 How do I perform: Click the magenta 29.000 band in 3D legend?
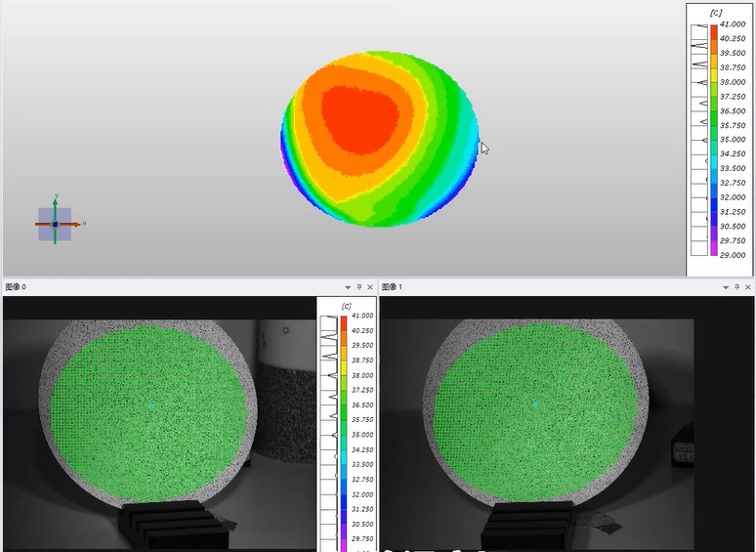[713, 252]
